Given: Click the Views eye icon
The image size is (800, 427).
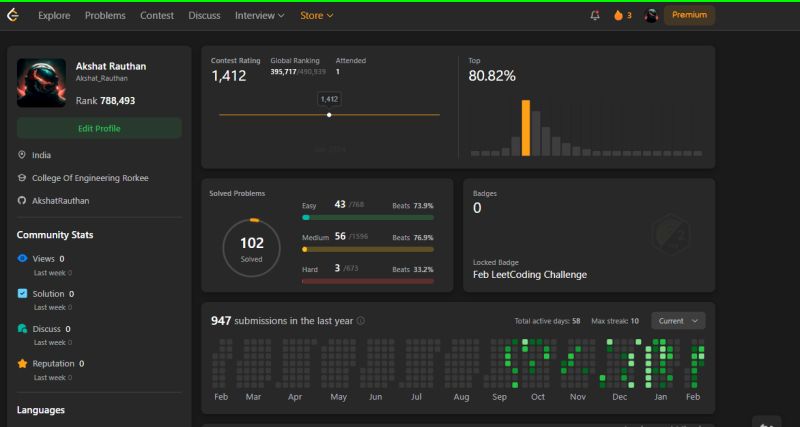Looking at the screenshot, I should [x=22, y=258].
